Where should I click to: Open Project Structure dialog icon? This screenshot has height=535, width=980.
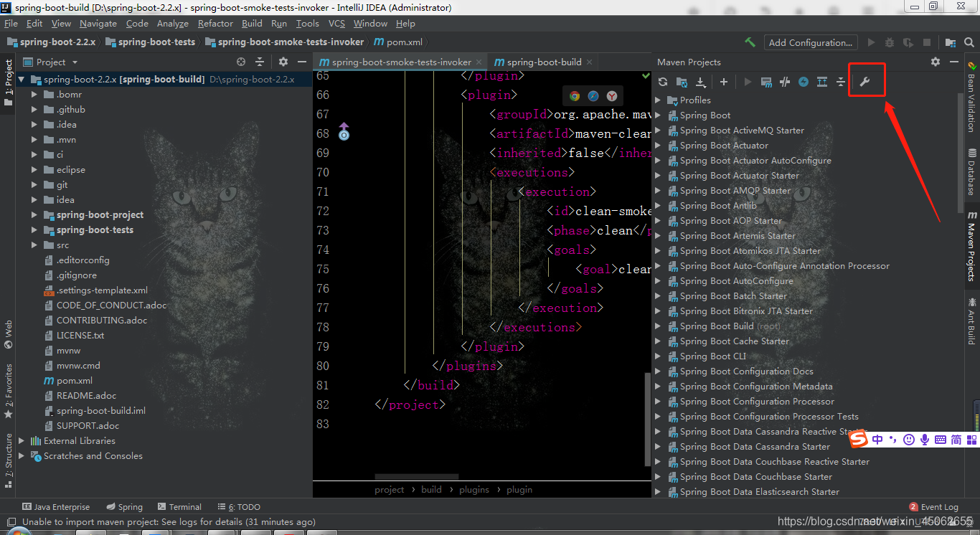coord(951,42)
